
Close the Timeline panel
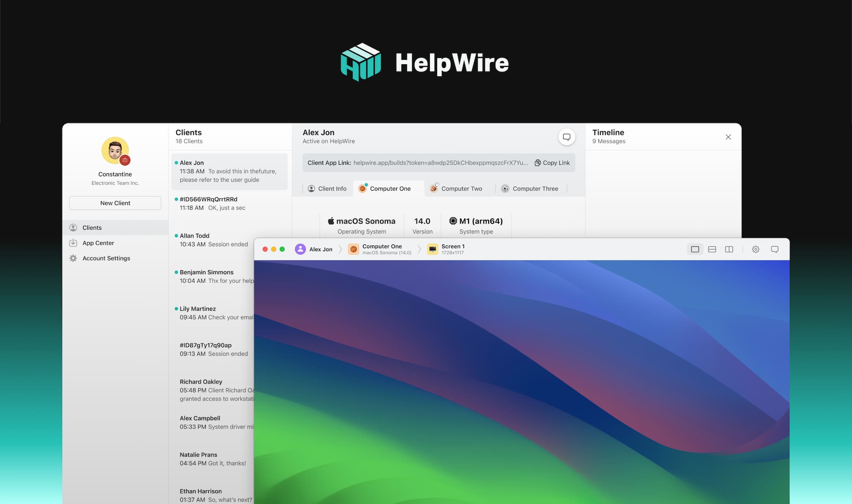(x=728, y=137)
